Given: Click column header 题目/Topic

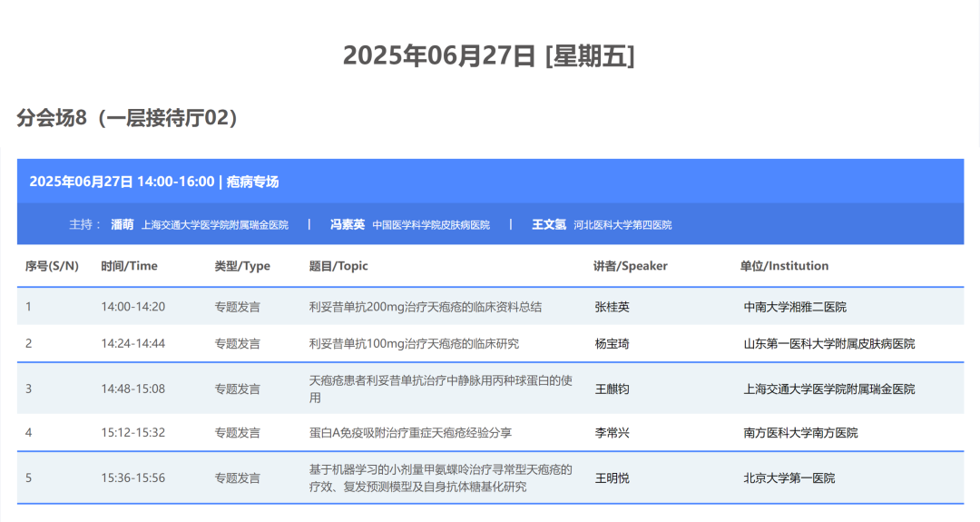Looking at the screenshot, I should (x=338, y=266).
